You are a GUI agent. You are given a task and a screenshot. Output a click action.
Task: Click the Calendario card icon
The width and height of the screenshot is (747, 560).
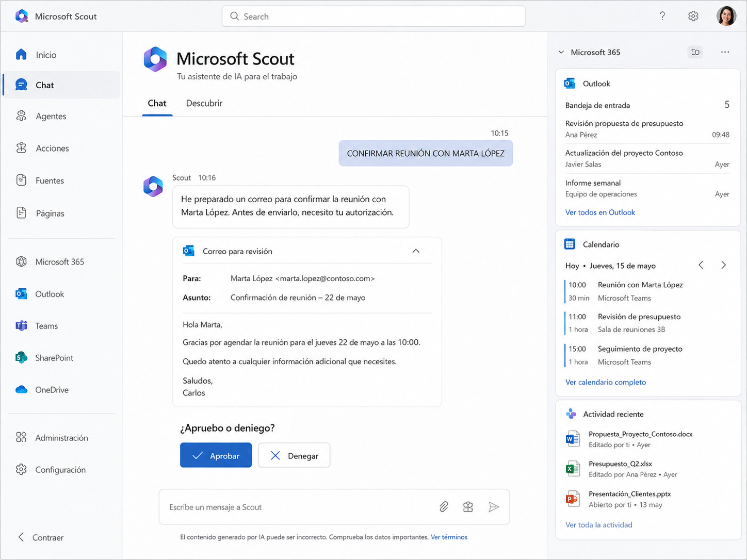pyautogui.click(x=570, y=244)
